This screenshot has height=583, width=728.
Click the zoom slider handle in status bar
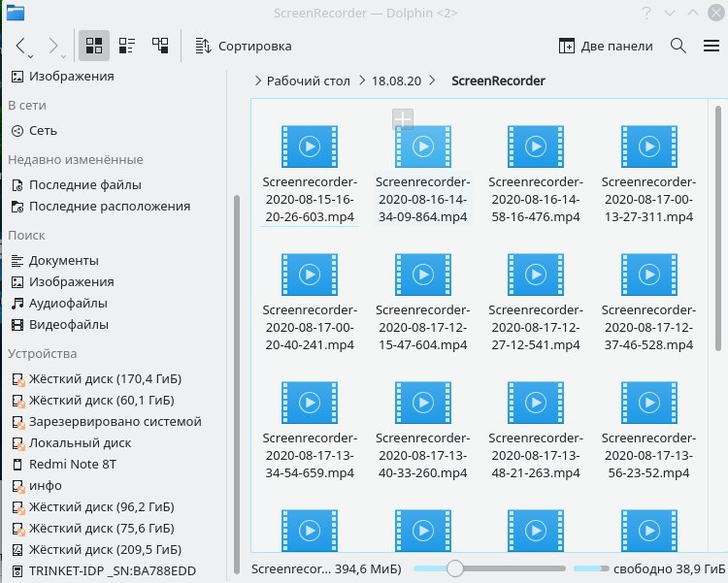[x=455, y=568]
